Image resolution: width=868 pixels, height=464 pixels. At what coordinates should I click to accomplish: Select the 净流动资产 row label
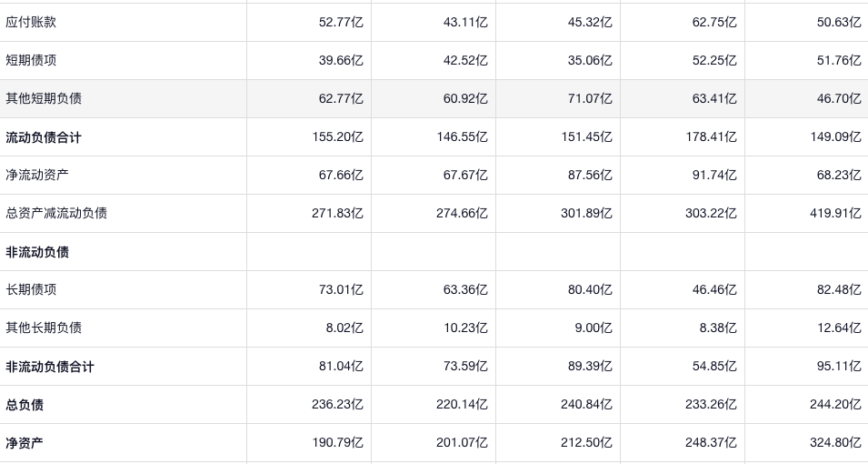point(37,175)
